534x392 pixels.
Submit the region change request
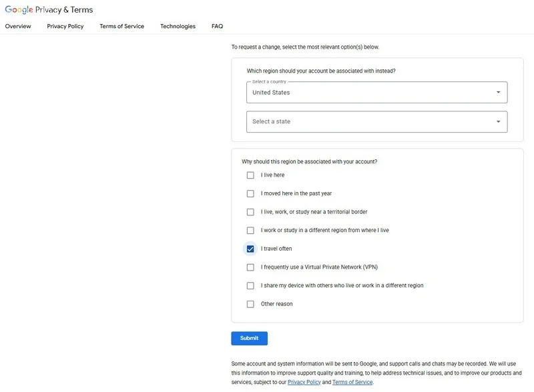click(249, 338)
